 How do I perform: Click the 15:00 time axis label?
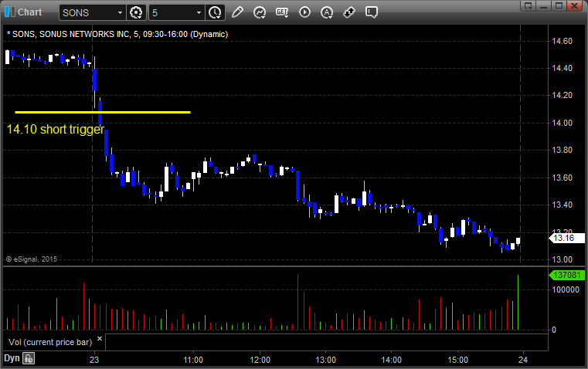(x=458, y=360)
